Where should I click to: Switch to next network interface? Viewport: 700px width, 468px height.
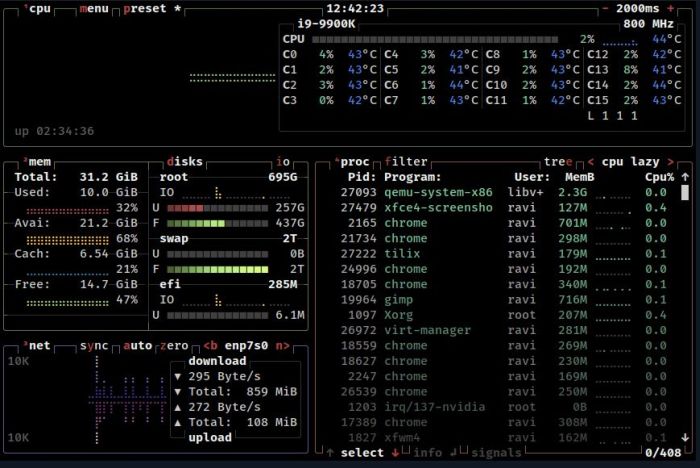282,346
